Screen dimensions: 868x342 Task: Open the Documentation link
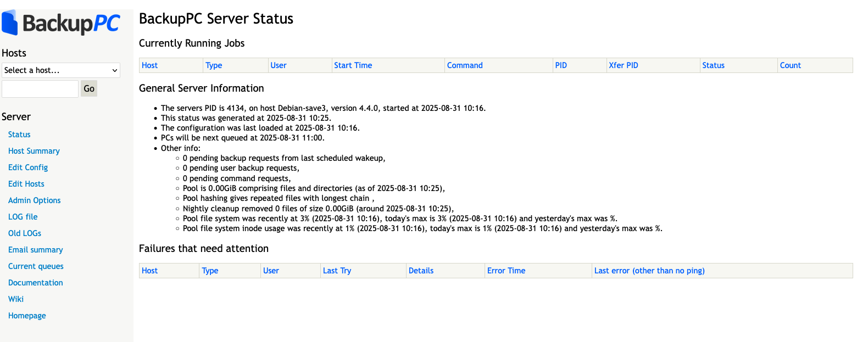[x=36, y=283]
